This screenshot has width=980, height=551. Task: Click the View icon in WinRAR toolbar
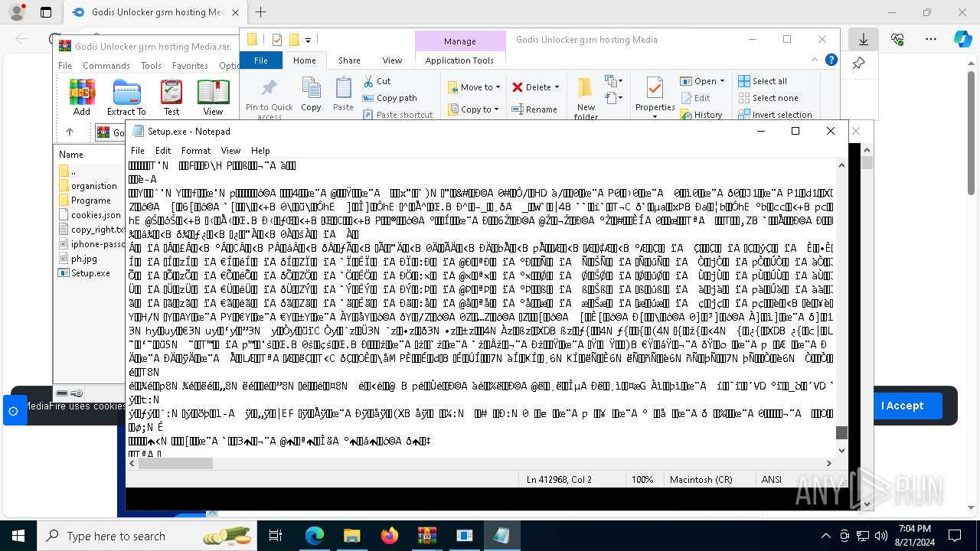[213, 97]
